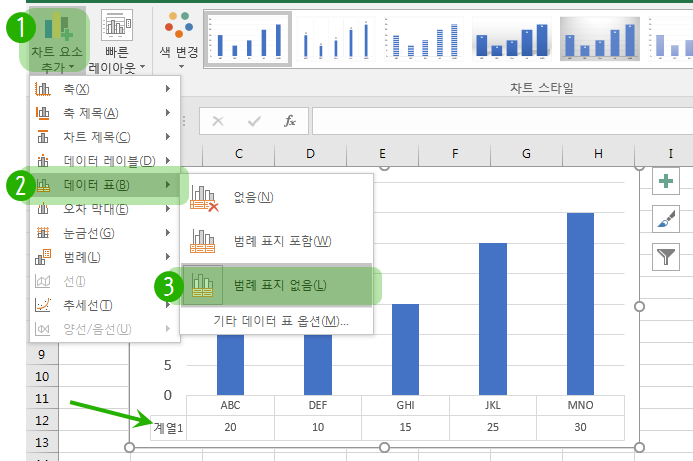This screenshot has width=693, height=461.
Task: Open the 차트 제목(C) chart title submenu
Action: 105,137
